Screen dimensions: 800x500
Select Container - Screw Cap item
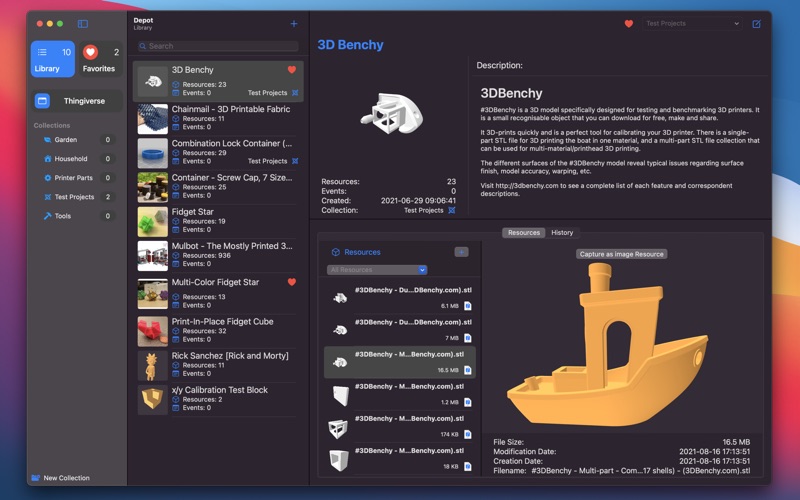pos(218,187)
